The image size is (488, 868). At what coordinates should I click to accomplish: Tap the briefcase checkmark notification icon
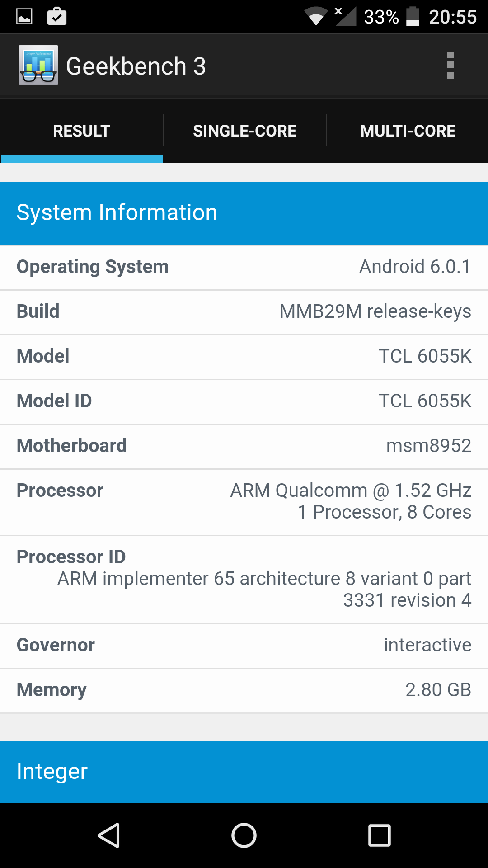tap(57, 16)
